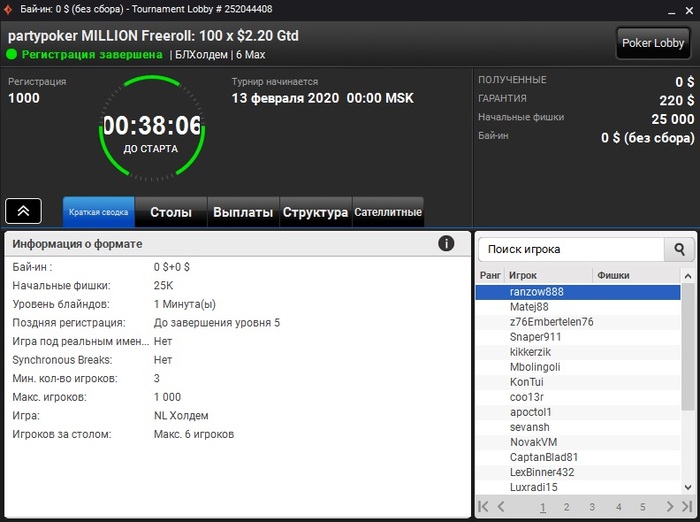
Task: Sort by Ранг column header
Action: pyautogui.click(x=490, y=275)
